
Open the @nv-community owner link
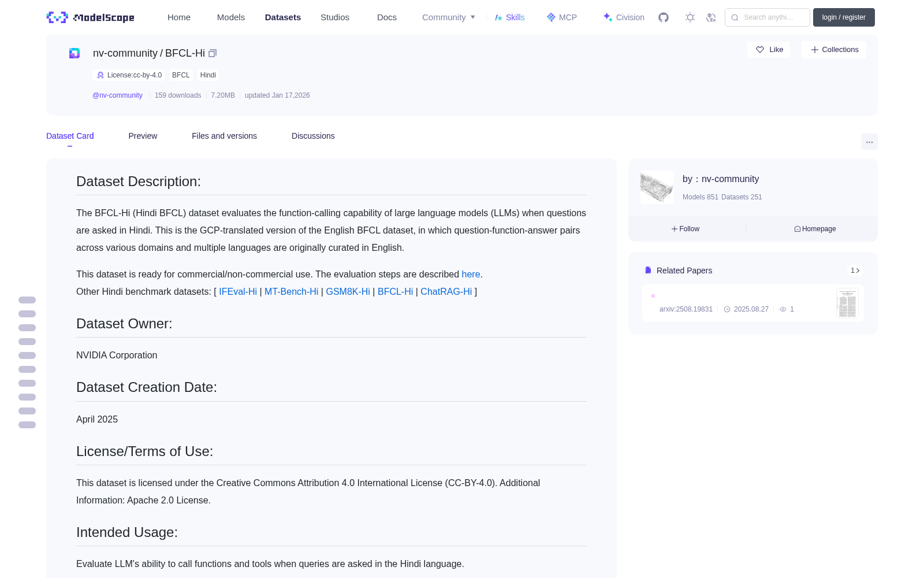(x=117, y=95)
